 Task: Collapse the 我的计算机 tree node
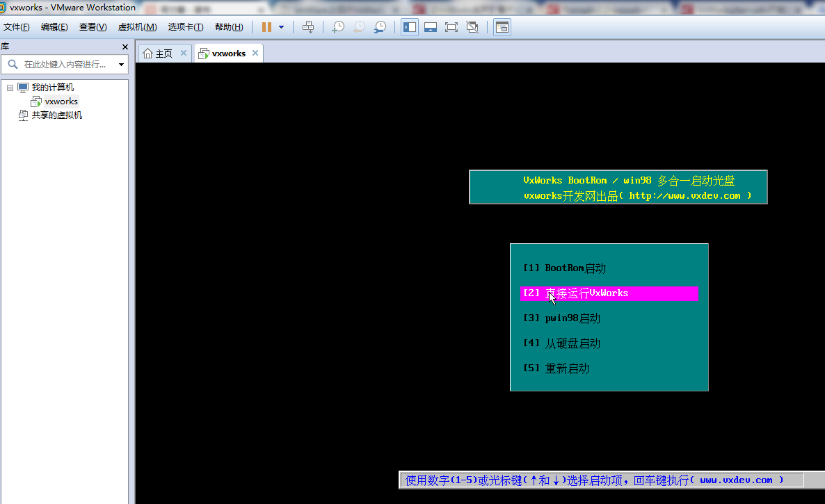10,88
